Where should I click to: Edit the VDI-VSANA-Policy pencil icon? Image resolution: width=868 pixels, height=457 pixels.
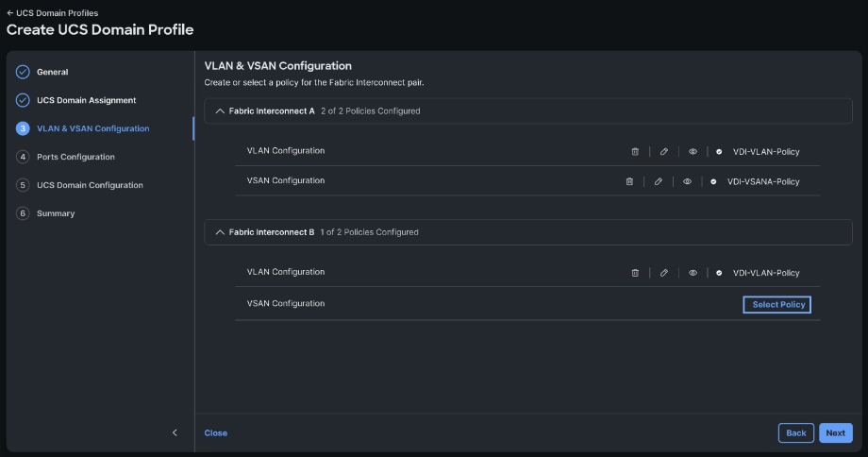click(659, 181)
